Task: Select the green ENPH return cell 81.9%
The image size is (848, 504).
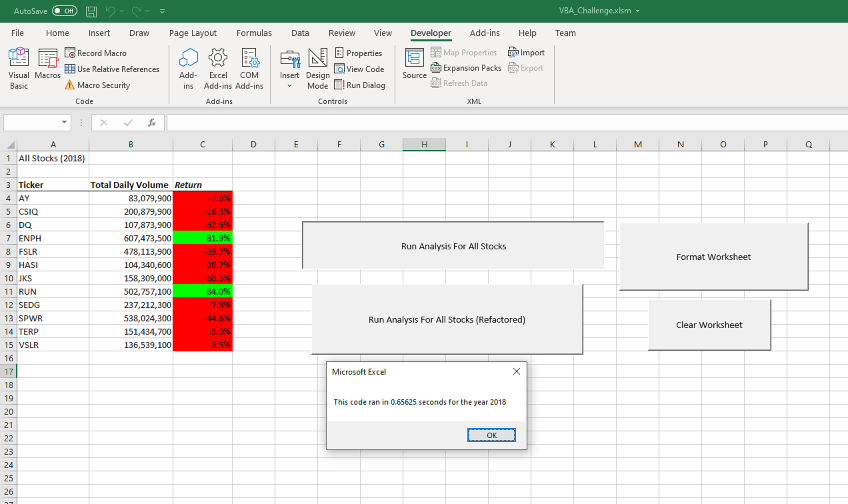Action: (202, 238)
